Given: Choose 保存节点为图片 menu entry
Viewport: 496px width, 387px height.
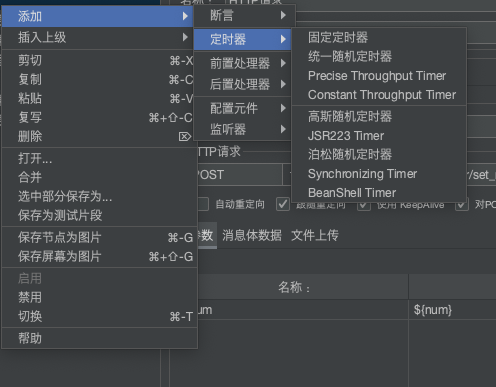Looking at the screenshot, I should [99, 237].
